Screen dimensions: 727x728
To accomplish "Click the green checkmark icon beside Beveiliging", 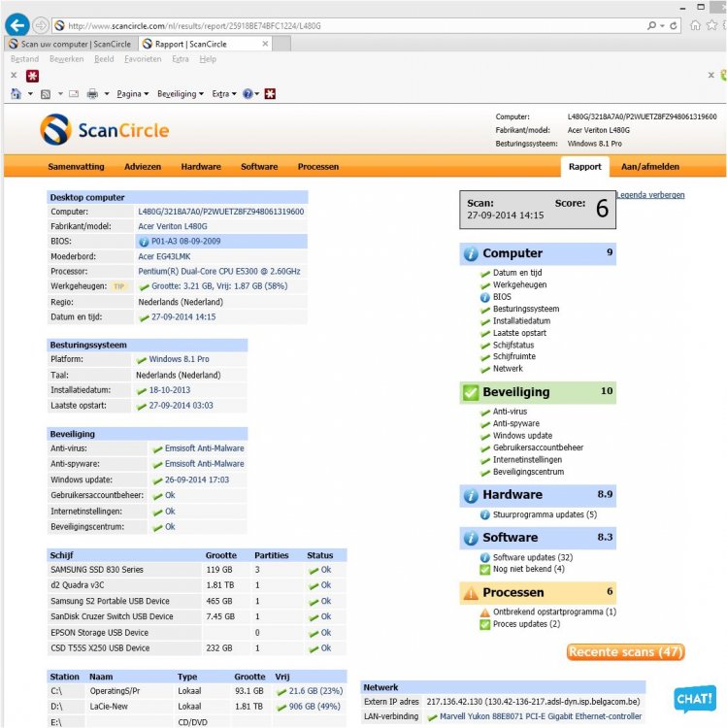I will click(x=471, y=392).
